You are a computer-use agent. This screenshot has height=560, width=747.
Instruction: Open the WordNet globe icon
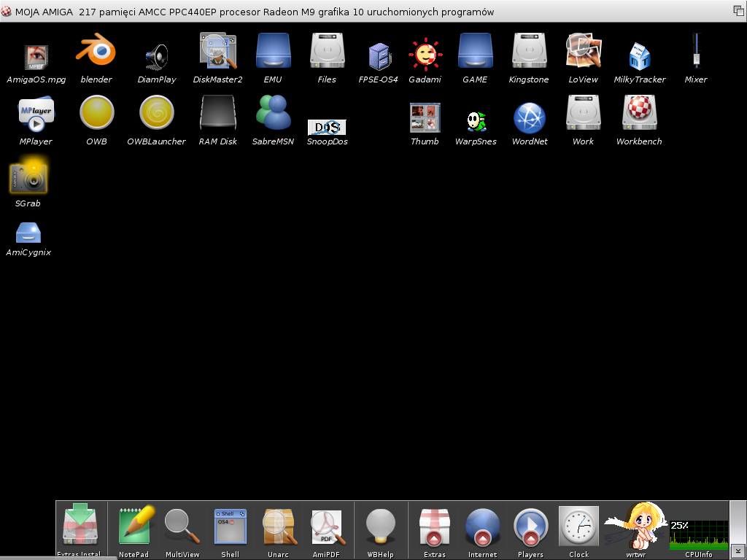pyautogui.click(x=530, y=117)
